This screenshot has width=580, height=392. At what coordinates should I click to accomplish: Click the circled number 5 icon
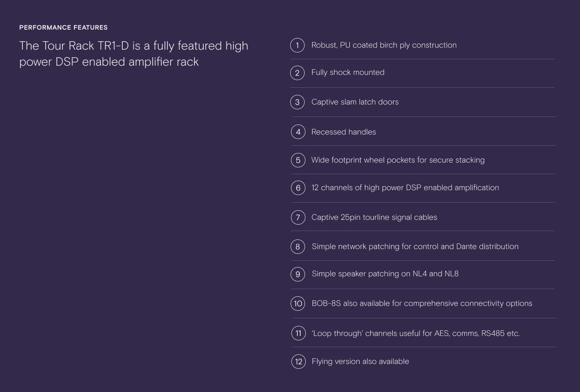pos(298,160)
